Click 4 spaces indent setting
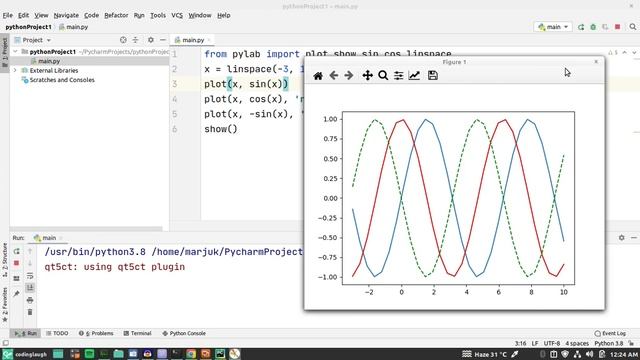Screen dimensions: 640x360 577,343
